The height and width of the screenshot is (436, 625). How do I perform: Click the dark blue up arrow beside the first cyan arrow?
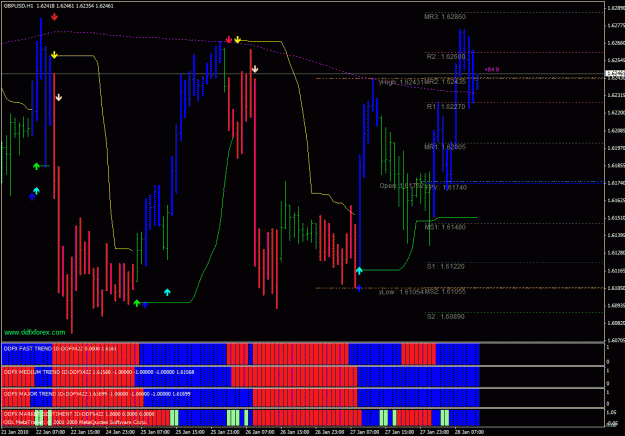[x=32, y=196]
